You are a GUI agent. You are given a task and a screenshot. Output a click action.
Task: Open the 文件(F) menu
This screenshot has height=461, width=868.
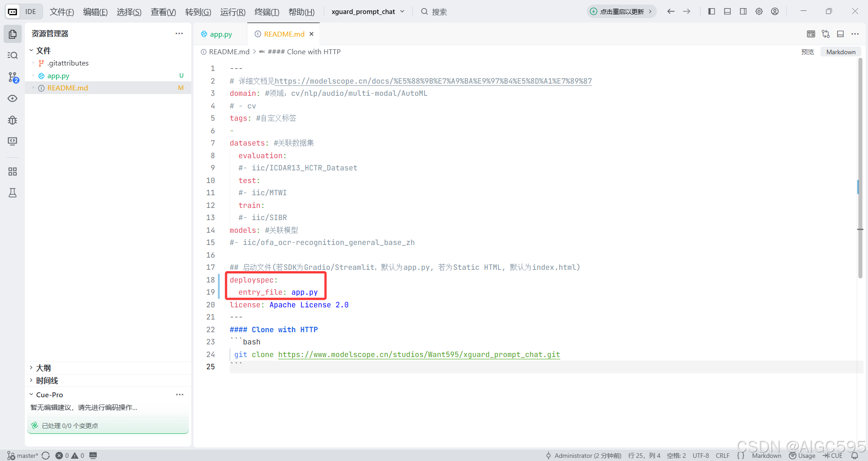pyautogui.click(x=62, y=12)
